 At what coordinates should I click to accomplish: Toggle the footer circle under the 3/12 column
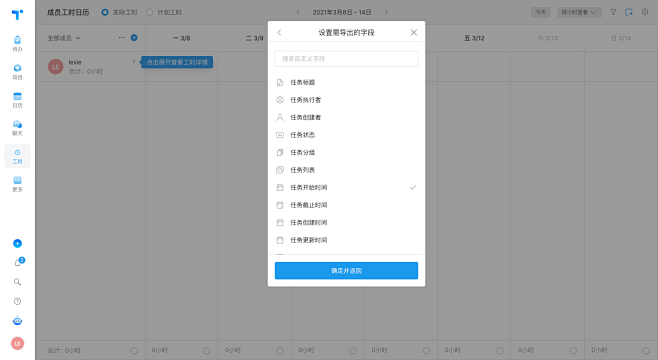(499, 350)
